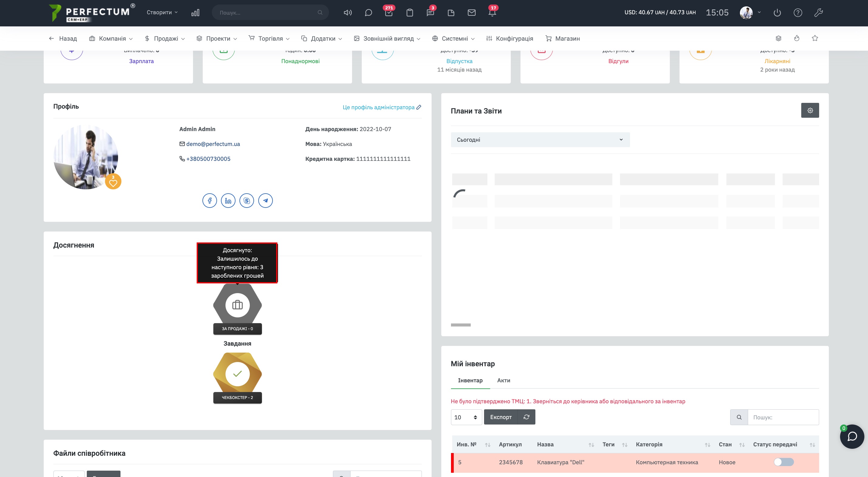Open the Системні menu
The image size is (868, 477).
coord(453,39)
